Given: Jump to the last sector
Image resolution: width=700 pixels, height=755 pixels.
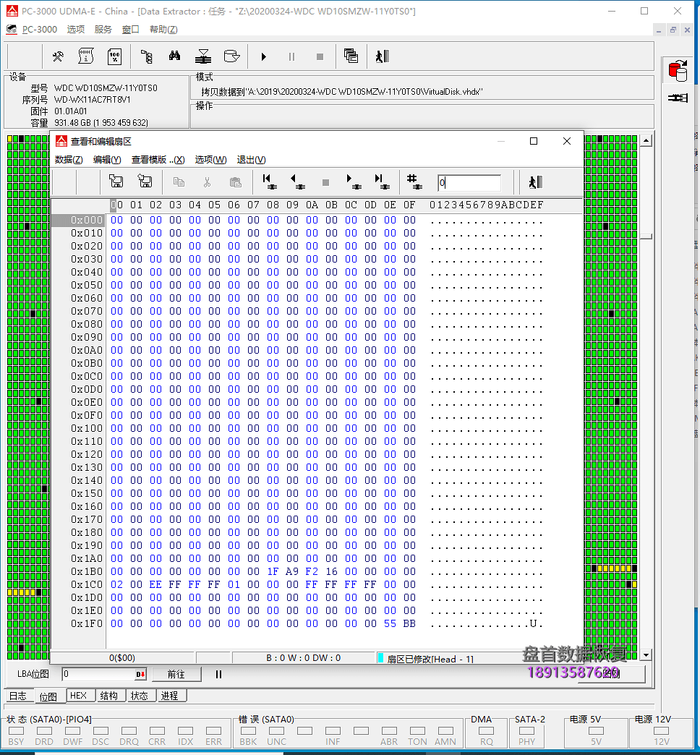Looking at the screenshot, I should coord(383,182).
